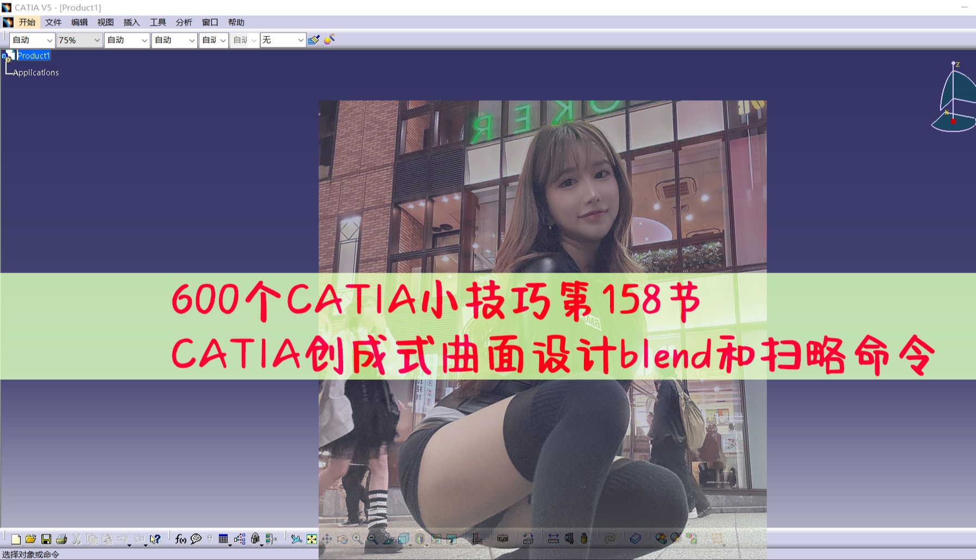The height and width of the screenshot is (560, 976).
Task: Click the Undo arrow button
Action: click(x=123, y=539)
